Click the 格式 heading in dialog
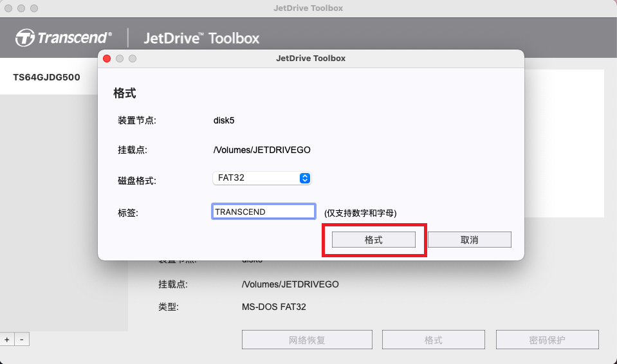Image resolution: width=617 pixels, height=364 pixels. 124,93
